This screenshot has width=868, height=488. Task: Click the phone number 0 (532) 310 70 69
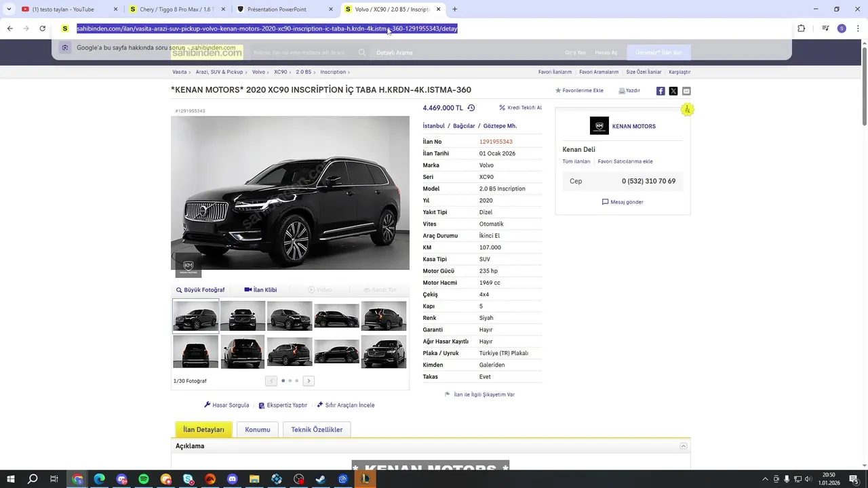(x=648, y=181)
